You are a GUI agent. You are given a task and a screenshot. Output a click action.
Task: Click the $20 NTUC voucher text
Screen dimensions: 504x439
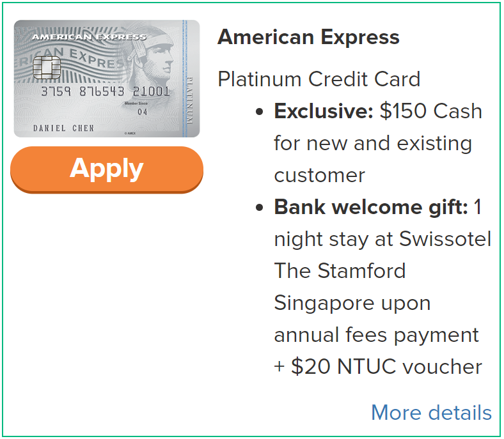(387, 367)
